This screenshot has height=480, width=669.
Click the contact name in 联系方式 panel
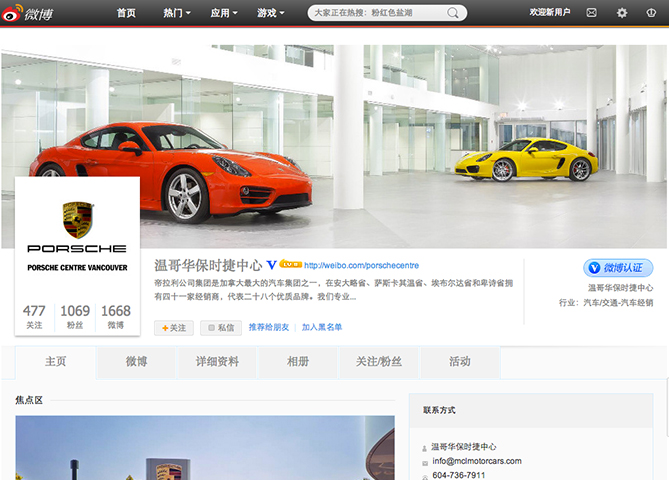[464, 447]
